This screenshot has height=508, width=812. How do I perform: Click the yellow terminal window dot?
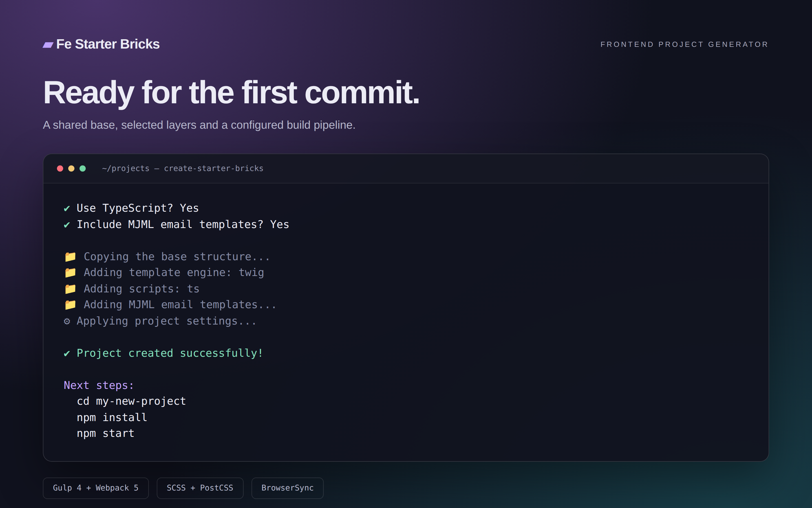[71, 168]
